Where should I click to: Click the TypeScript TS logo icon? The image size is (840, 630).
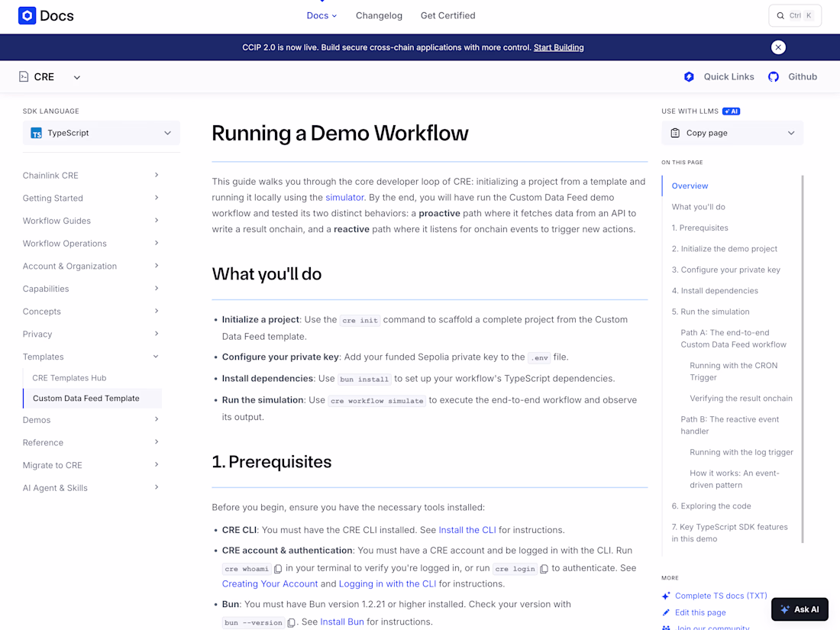[37, 133]
